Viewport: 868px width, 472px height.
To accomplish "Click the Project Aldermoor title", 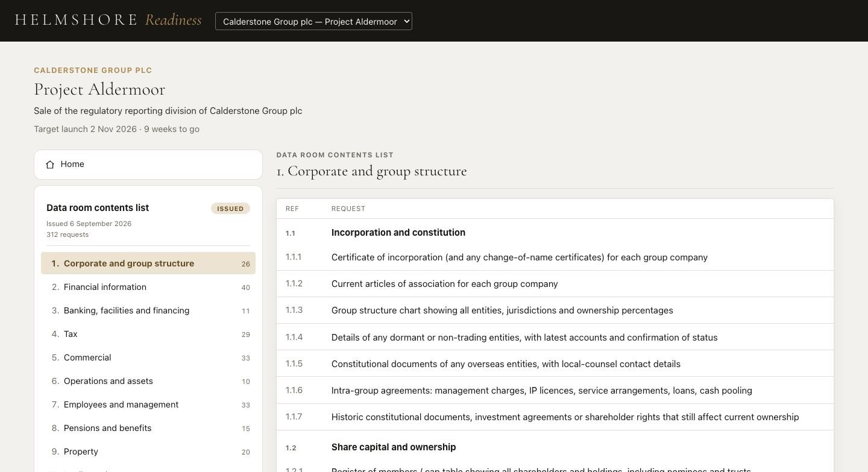I will [99, 89].
